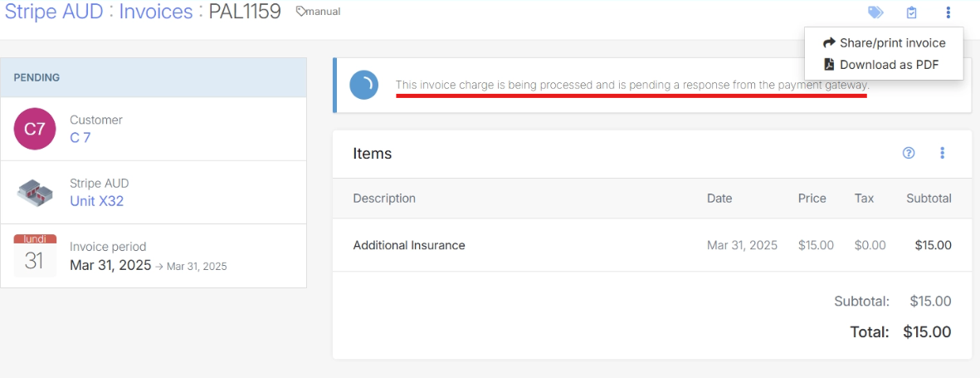The height and width of the screenshot is (378, 980).
Task: Click the invoice number PAL1159
Action: [244, 11]
